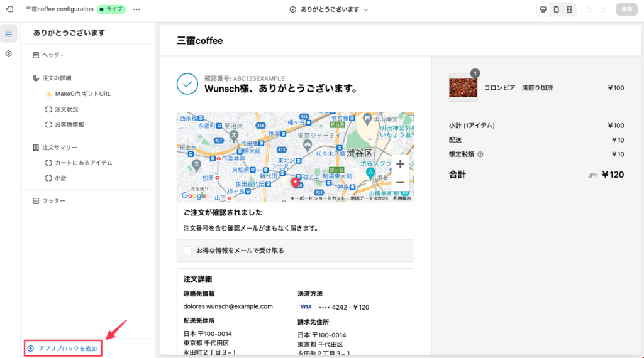Screen dimensions: 644x358
Task: Check お得な情報をメールで受け取る checkbox
Action: point(187,250)
